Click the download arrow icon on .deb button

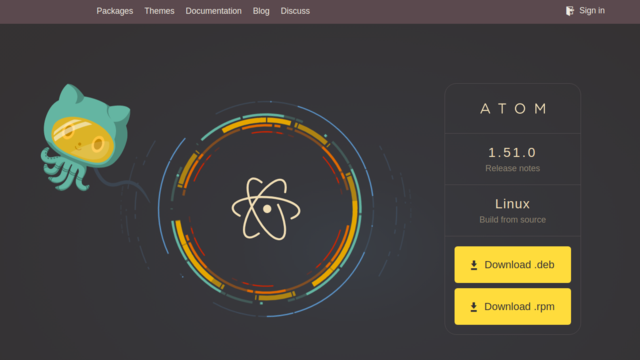[474, 265]
